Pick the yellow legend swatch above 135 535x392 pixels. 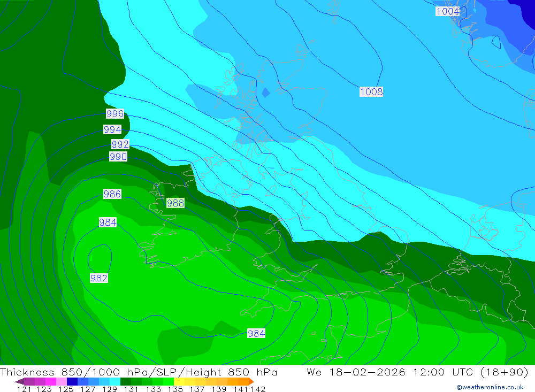click(x=179, y=381)
